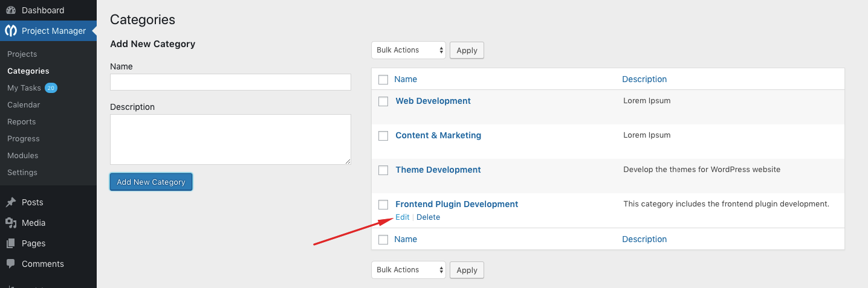
Task: Tick the Web Development checkbox
Action: [383, 101]
